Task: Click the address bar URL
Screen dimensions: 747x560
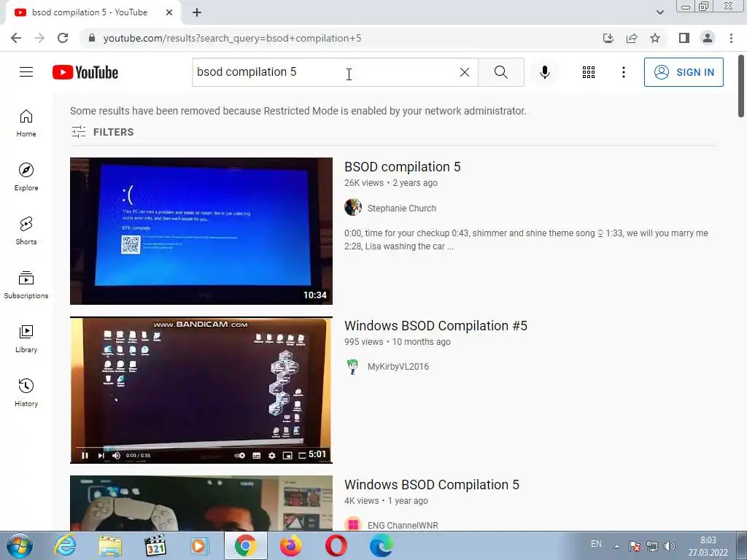Action: (232, 38)
